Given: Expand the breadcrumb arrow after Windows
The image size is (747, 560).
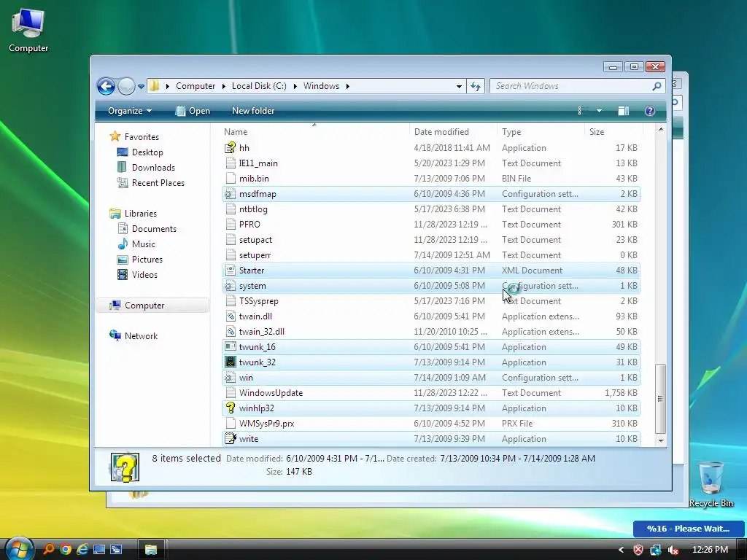Looking at the screenshot, I should [348, 86].
